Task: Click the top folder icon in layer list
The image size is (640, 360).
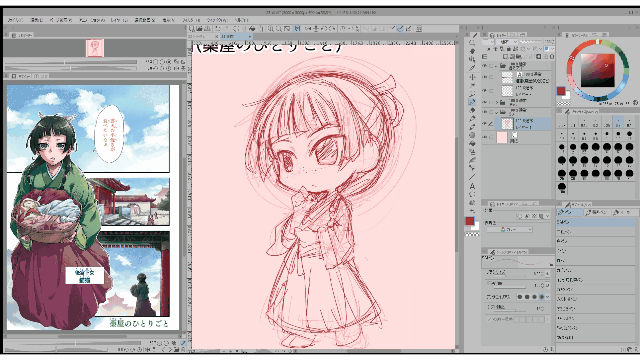Action: (502, 66)
